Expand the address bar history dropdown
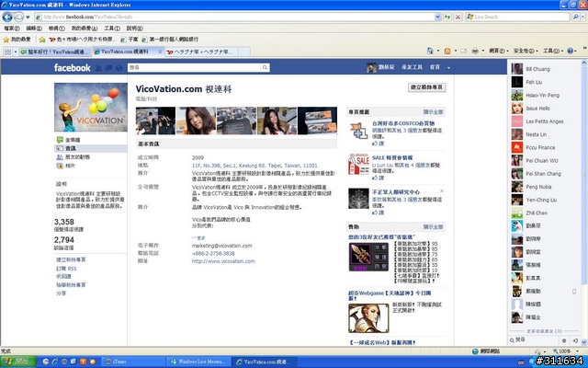The image size is (588, 368). 437,17
